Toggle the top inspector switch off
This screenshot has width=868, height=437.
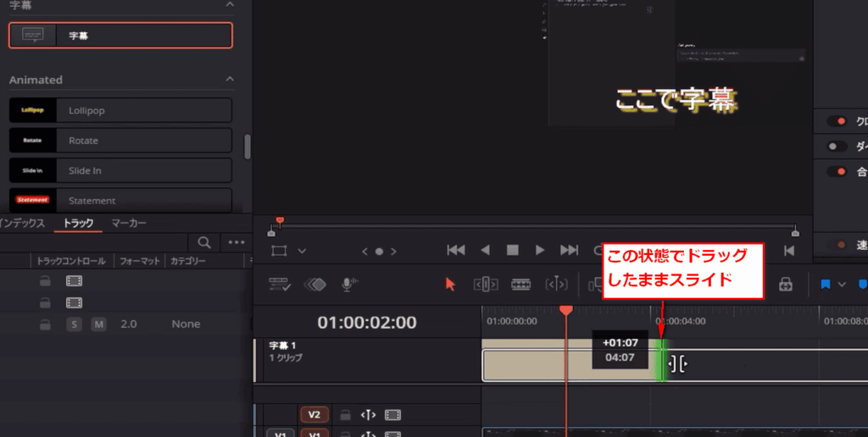click(x=837, y=121)
